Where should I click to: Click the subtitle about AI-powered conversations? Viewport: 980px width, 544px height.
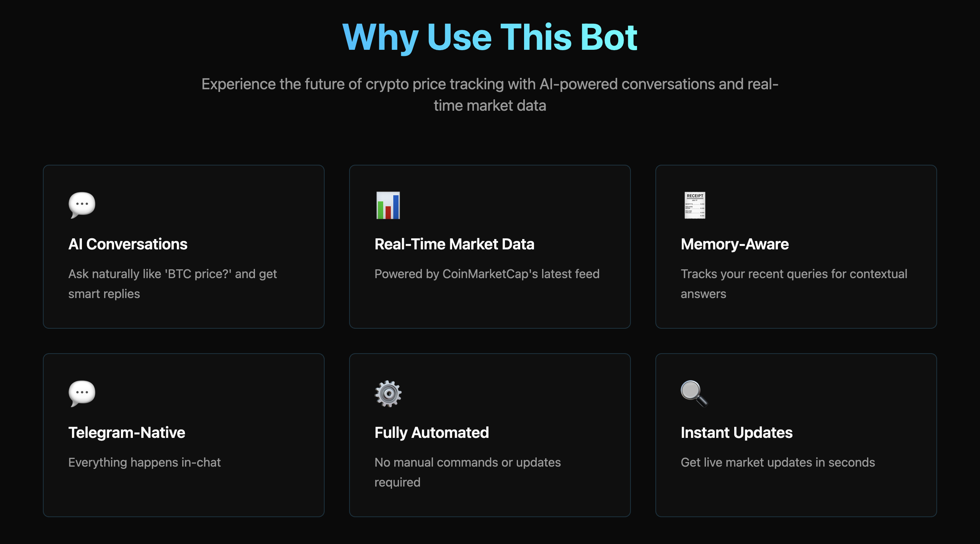[x=490, y=95]
